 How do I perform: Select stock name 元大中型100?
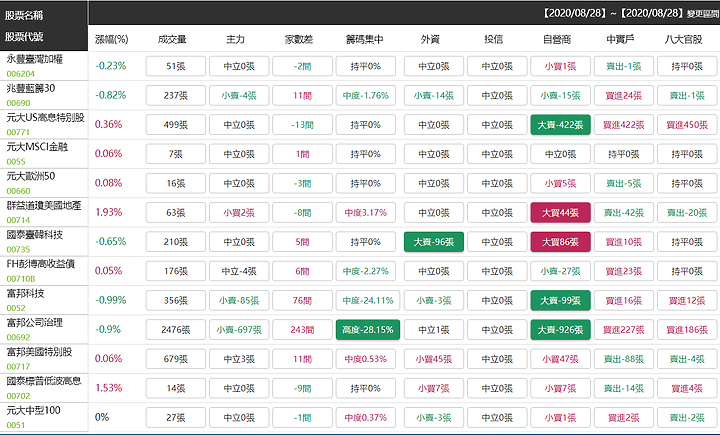point(33,411)
